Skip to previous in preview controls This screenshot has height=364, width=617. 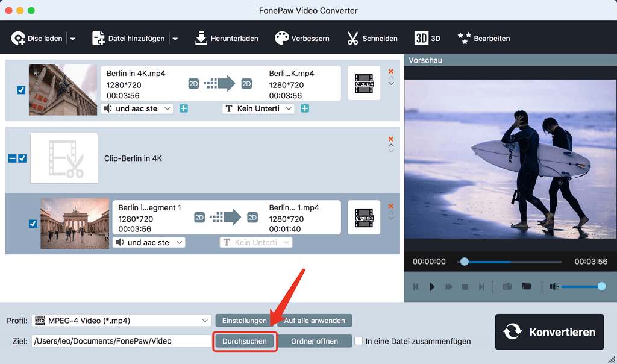[x=416, y=287]
